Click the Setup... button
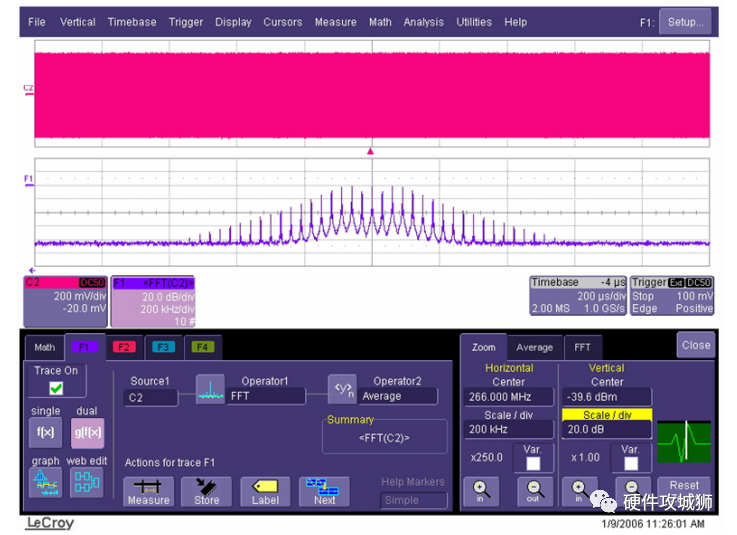Image resolution: width=737 pixels, height=535 pixels. tap(685, 22)
